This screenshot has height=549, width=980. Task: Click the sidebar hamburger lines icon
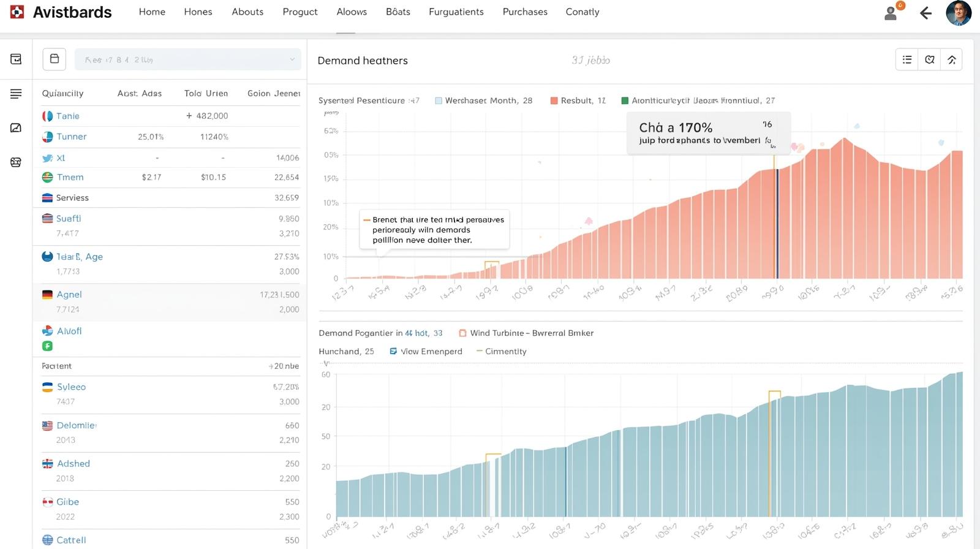click(x=16, y=94)
